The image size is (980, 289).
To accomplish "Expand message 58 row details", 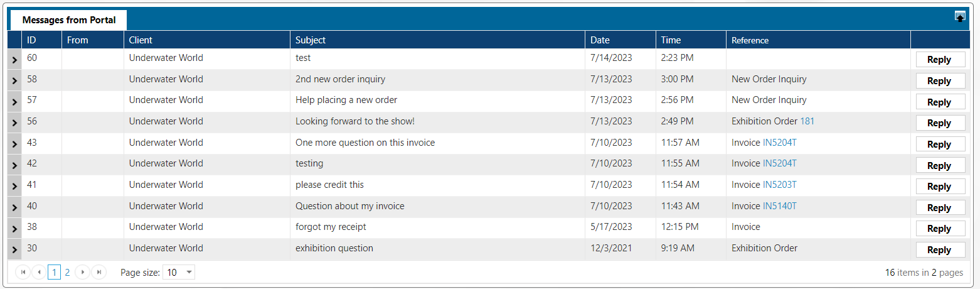I will coord(14,80).
